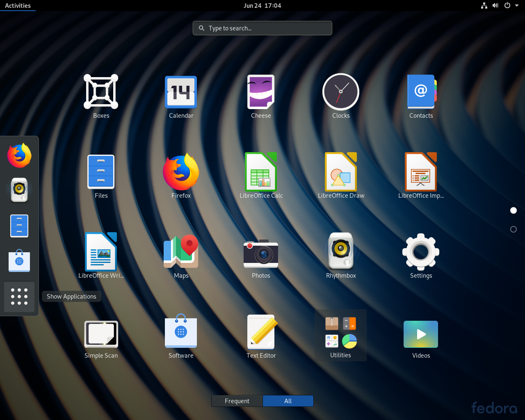Launch Calendar from the app grid
525x420 pixels.
coord(181,97)
